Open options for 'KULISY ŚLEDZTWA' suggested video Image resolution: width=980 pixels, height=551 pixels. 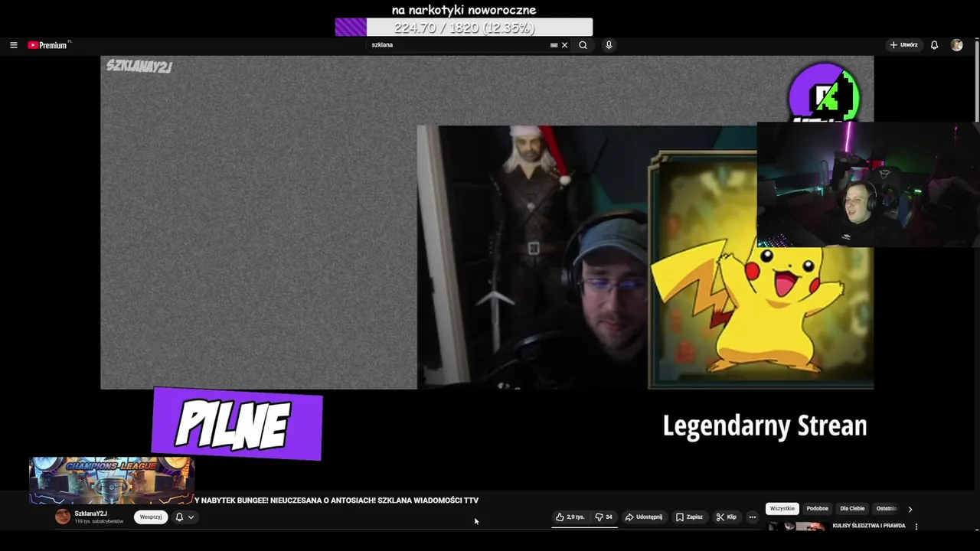coord(916,527)
